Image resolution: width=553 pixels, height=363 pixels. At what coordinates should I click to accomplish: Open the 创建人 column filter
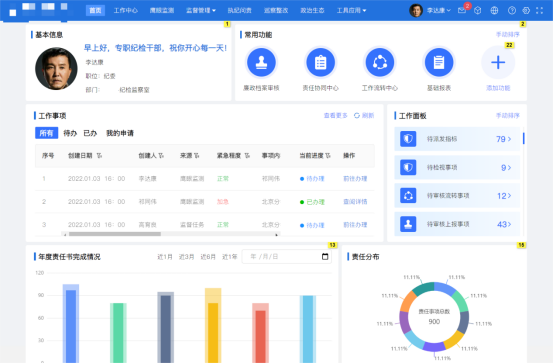(161, 156)
